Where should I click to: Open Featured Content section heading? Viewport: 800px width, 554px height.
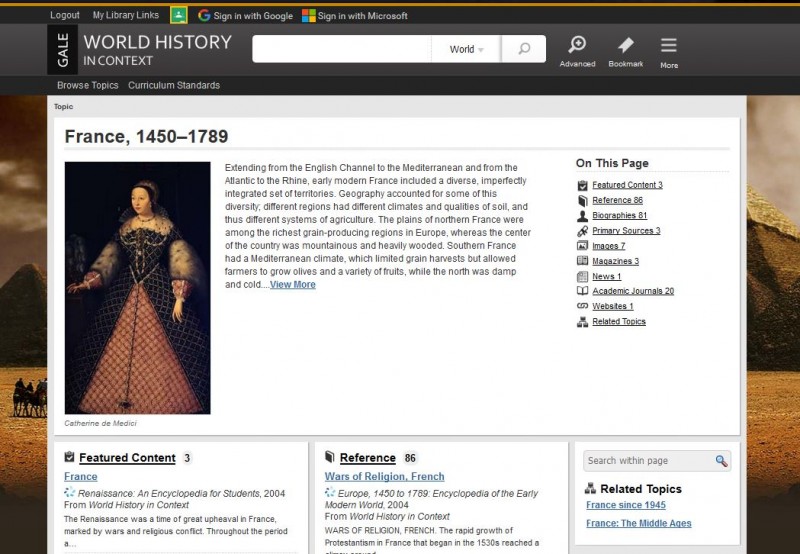[x=128, y=458]
